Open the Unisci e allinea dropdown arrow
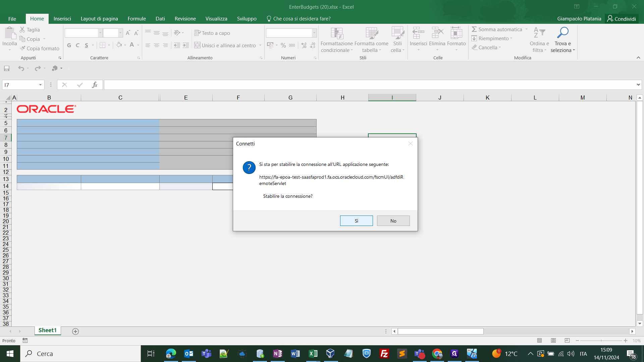This screenshot has height=362, width=644. 260,45
